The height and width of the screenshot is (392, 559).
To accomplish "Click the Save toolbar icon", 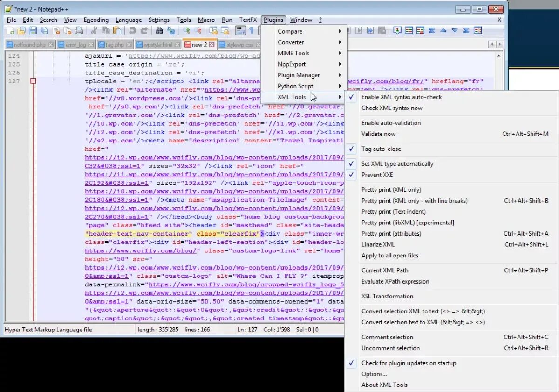I will [33, 31].
